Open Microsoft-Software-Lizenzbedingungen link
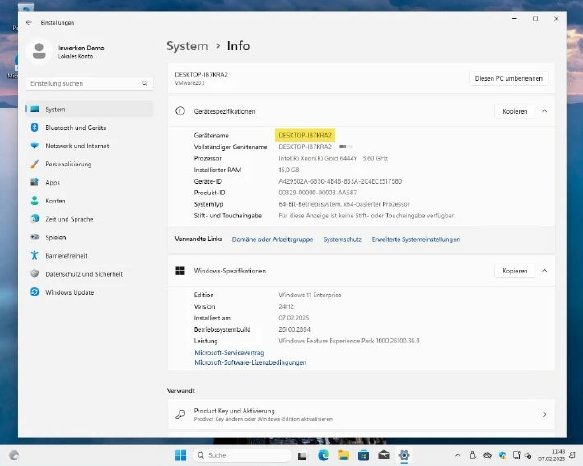 (x=250, y=363)
